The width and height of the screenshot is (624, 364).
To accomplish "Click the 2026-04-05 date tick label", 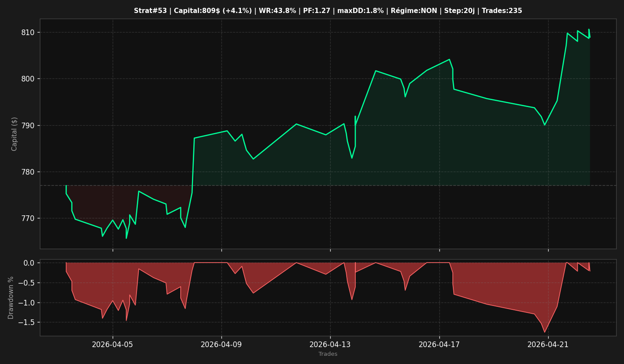I will pyautogui.click(x=113, y=345).
